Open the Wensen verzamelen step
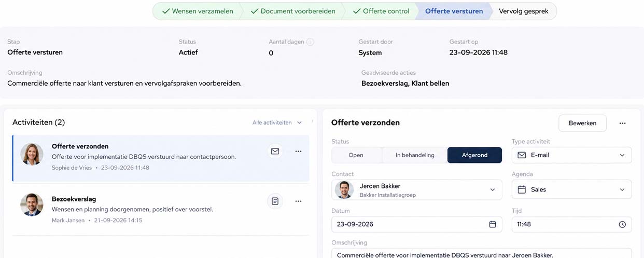 tap(197, 11)
